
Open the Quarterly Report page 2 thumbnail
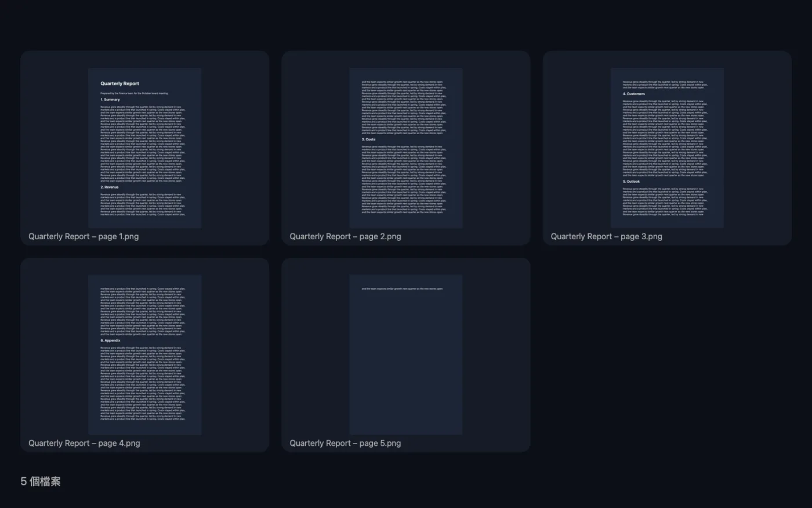[x=406, y=148]
